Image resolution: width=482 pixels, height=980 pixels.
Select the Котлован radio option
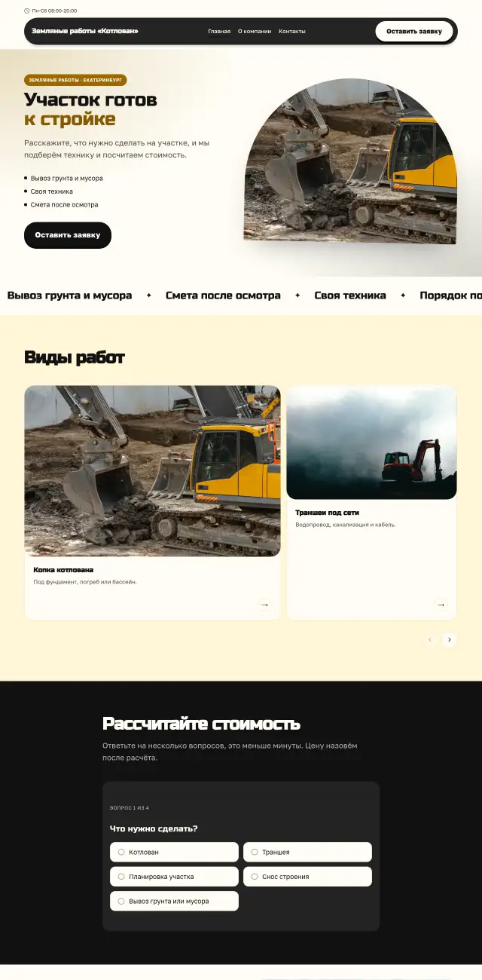point(174,852)
